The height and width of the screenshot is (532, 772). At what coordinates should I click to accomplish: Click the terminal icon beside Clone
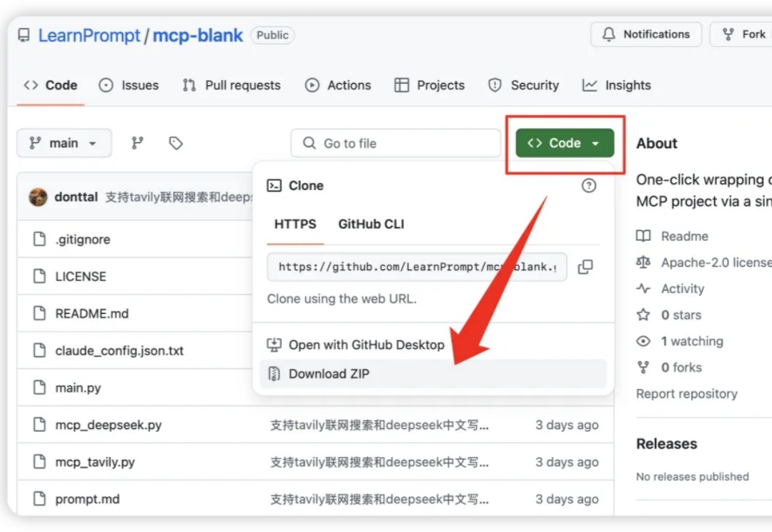pos(274,186)
